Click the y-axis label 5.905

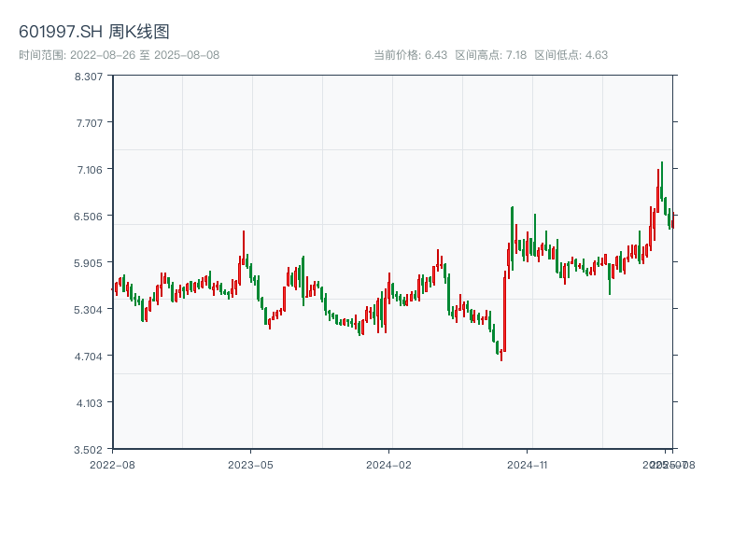coord(88,263)
